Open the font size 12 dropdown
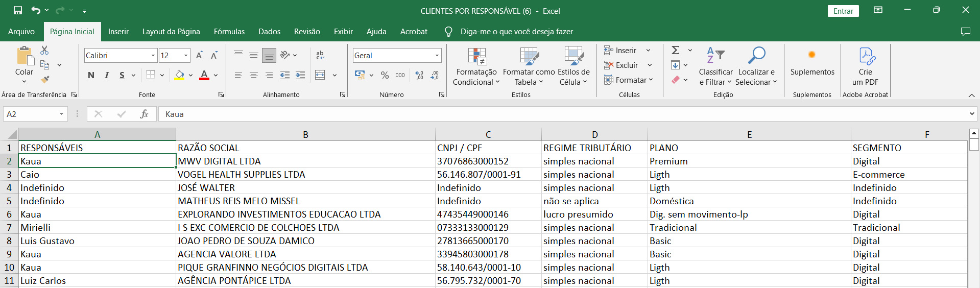Viewport: 980px width, 288px height. click(x=186, y=55)
